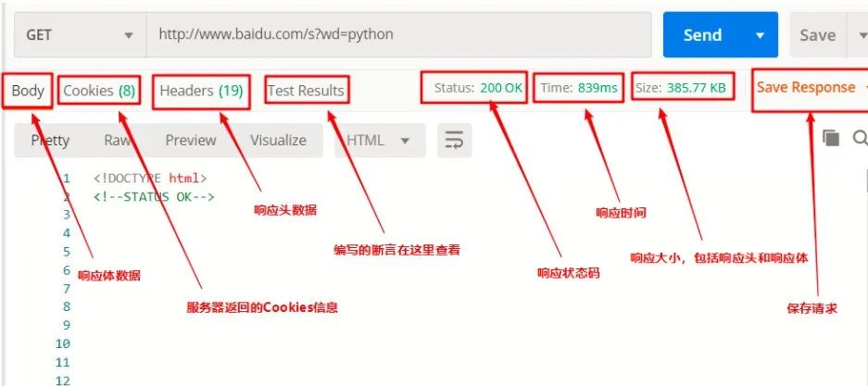The height and width of the screenshot is (386, 868).
Task: Open the HTML format dropdown
Action: (380, 141)
